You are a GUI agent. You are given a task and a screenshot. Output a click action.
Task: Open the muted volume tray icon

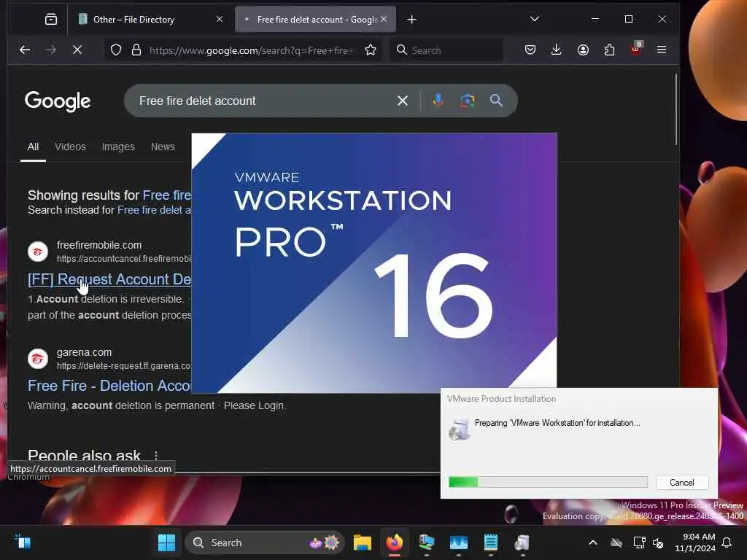[x=659, y=542]
